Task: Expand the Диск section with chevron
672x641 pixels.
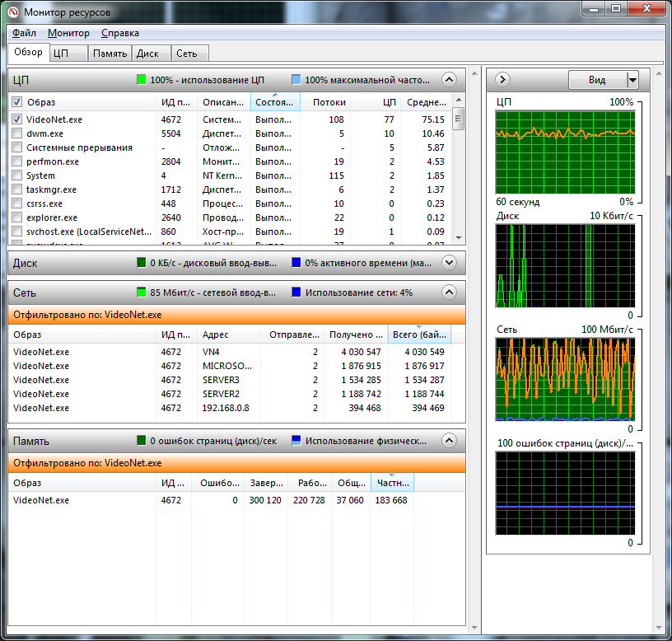Action: pos(449,262)
